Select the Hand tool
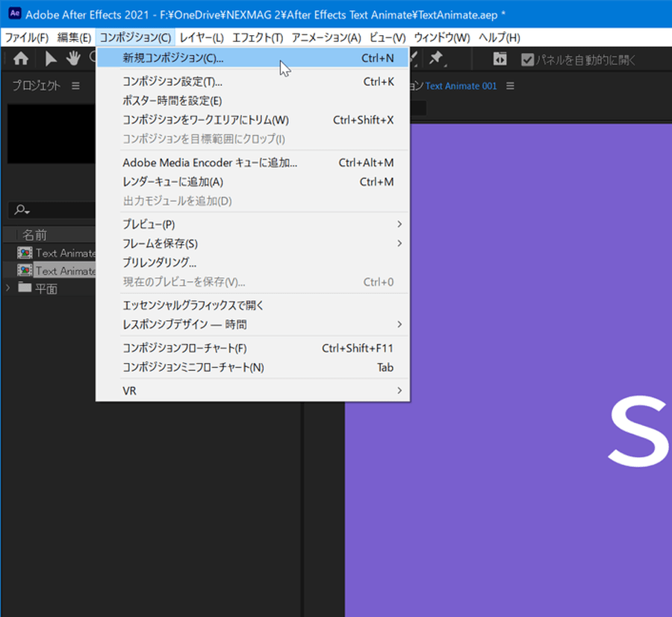Screen dimensions: 672x617 [73, 58]
